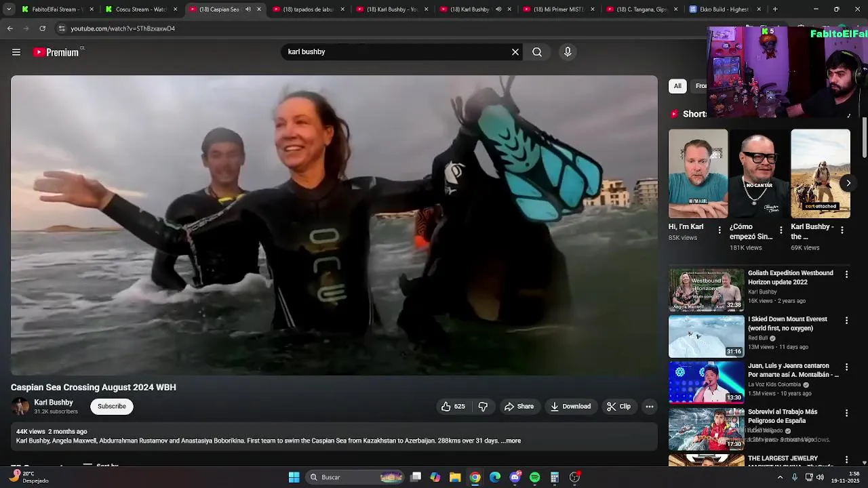Open the tab search dropdown arrow
The image size is (868, 488).
[9, 9]
